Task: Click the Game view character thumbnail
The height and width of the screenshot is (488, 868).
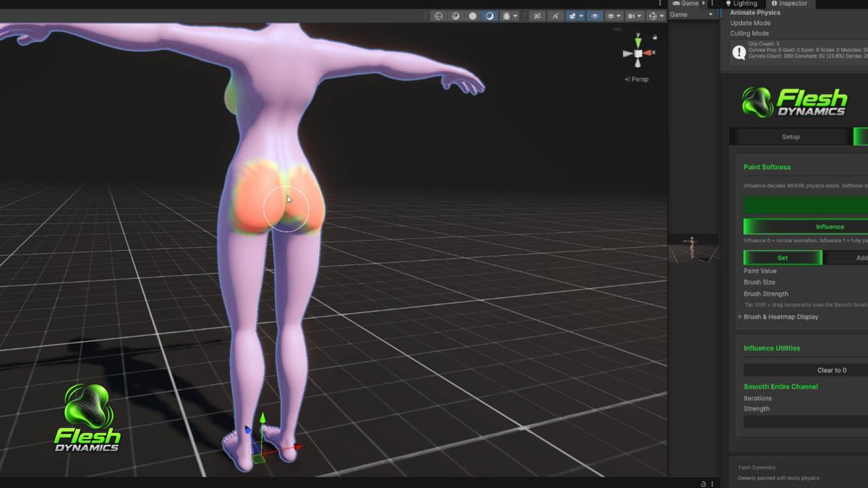Action: 693,248
